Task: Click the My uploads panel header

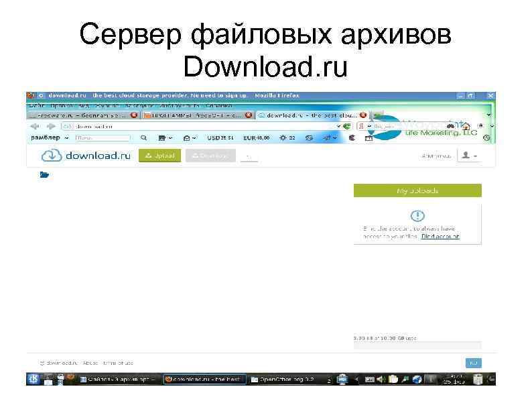Action: (x=417, y=190)
